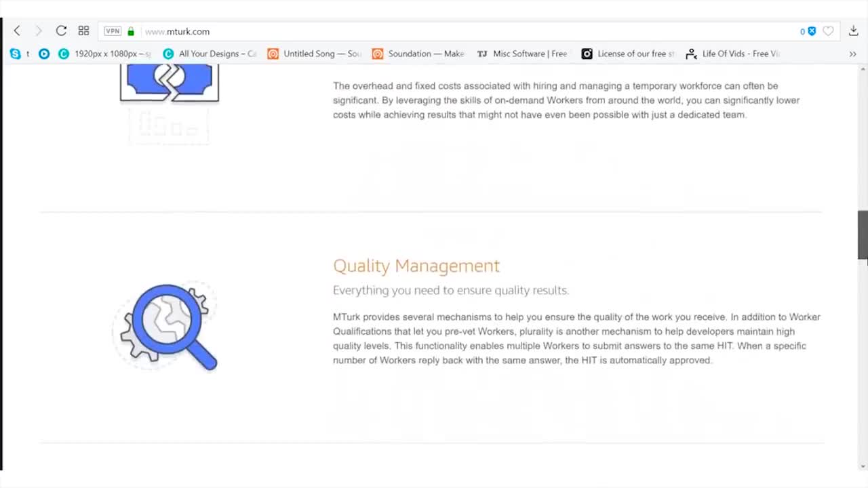This screenshot has width=868, height=488.
Task: Click 'Everything you need to ensure quality results.'
Action: 451,290
